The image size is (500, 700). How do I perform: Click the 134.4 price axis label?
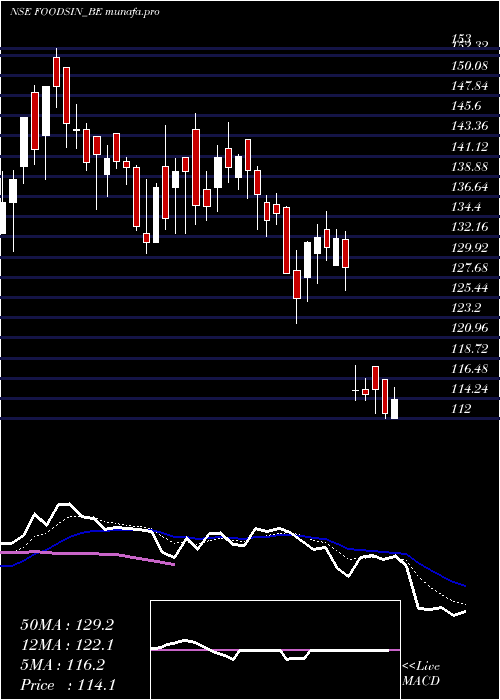pyautogui.click(x=466, y=207)
